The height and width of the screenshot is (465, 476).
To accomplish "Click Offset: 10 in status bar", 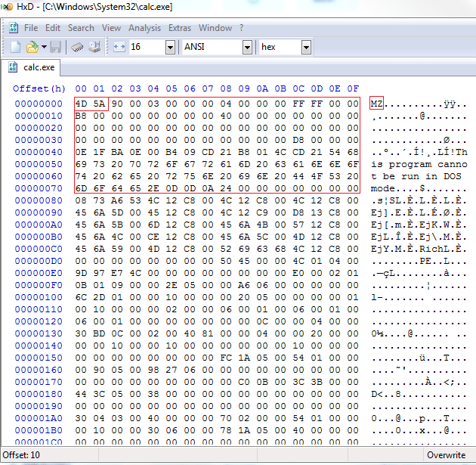I will [21, 454].
